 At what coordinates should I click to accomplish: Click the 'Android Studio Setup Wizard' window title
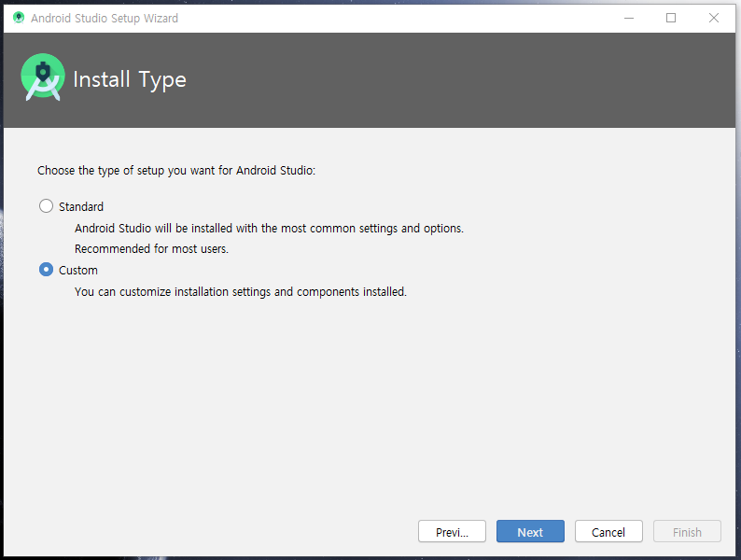pos(105,19)
